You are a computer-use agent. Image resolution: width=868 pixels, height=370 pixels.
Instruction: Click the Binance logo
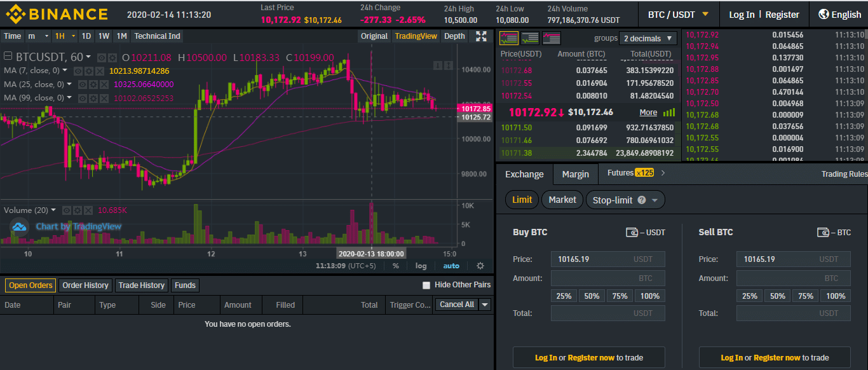coord(57,14)
